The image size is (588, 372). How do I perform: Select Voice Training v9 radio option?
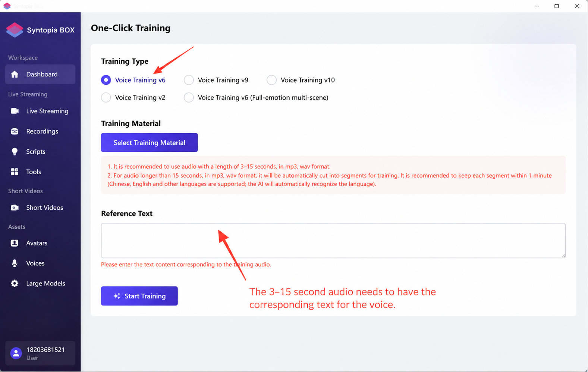[x=189, y=80]
